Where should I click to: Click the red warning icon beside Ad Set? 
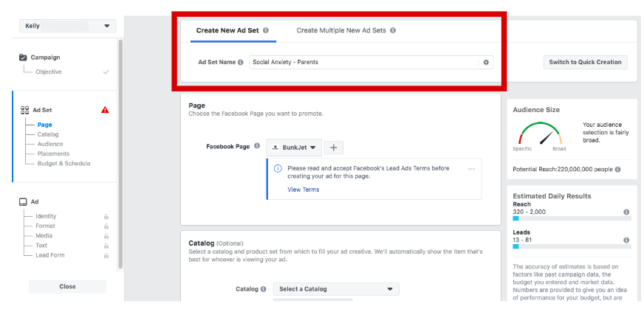(105, 110)
